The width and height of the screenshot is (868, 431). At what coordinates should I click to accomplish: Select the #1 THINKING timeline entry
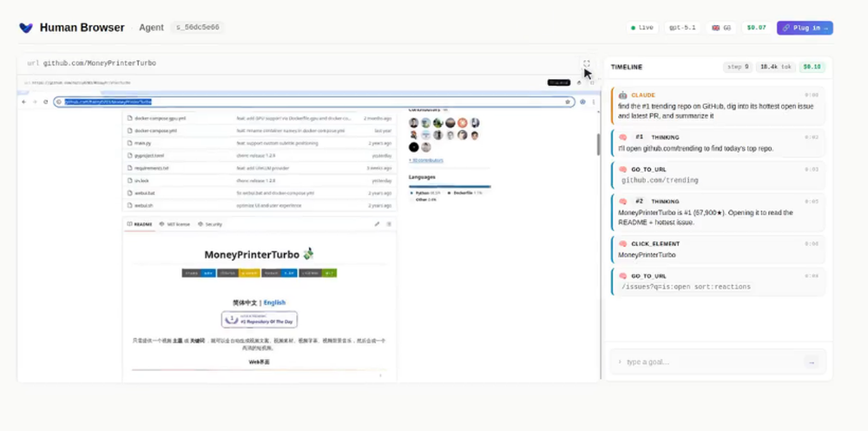click(x=718, y=143)
